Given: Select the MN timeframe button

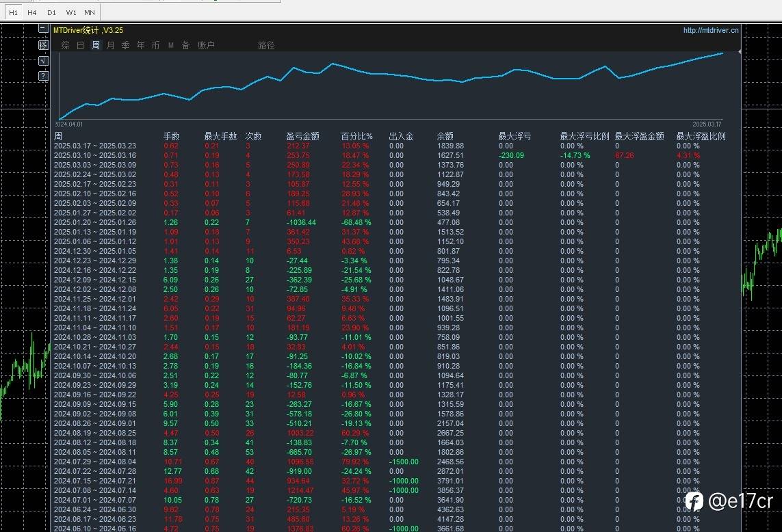Looking at the screenshot, I should (x=90, y=12).
